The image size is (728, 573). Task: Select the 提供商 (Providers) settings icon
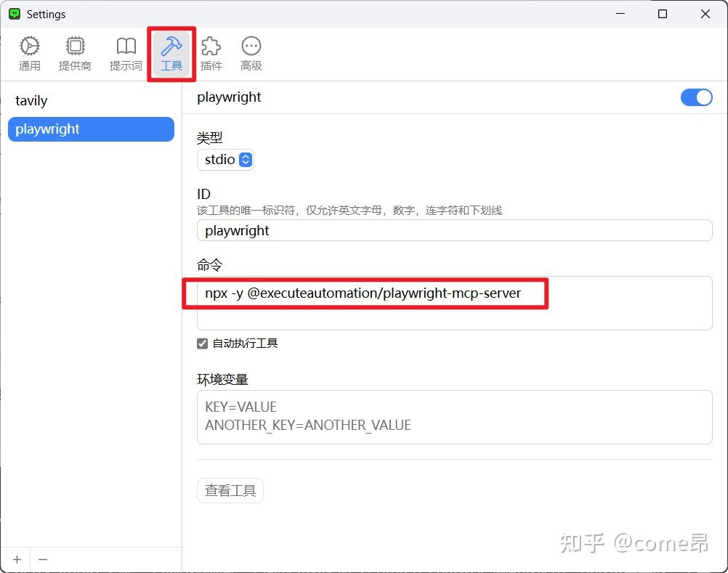coord(76,51)
